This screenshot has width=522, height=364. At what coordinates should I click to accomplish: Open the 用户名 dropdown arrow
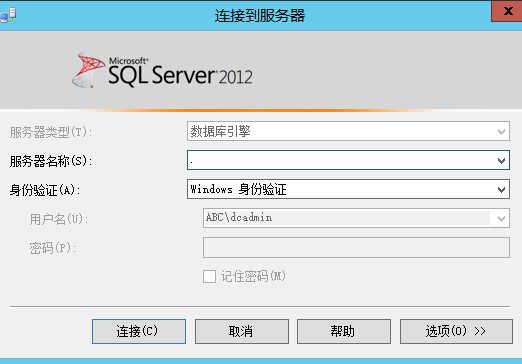[501, 219]
